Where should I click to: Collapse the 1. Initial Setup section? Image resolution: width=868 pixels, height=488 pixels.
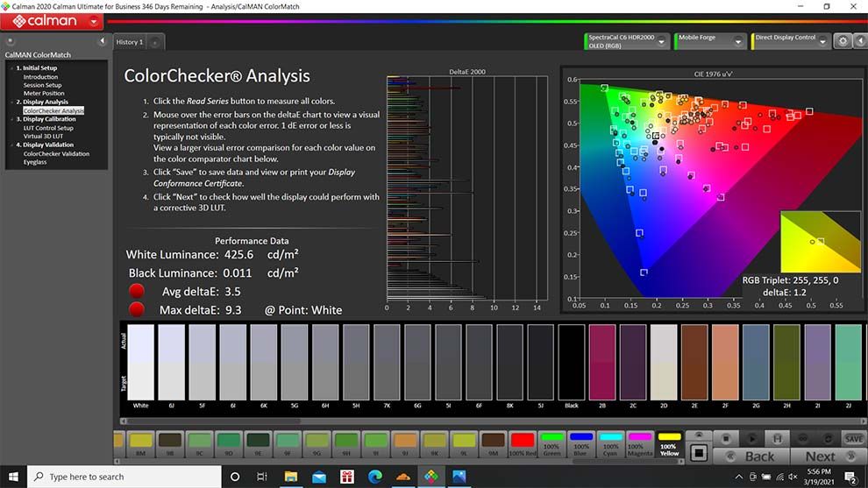click(x=11, y=68)
